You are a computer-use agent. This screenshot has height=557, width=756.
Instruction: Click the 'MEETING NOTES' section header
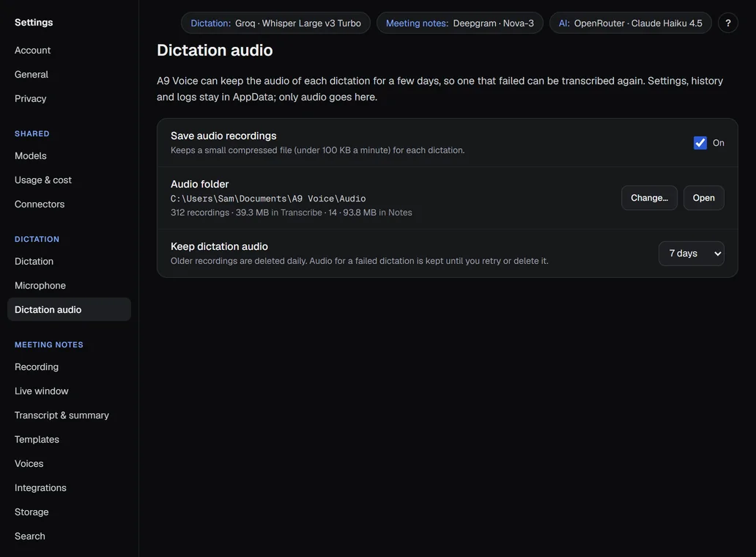click(48, 344)
